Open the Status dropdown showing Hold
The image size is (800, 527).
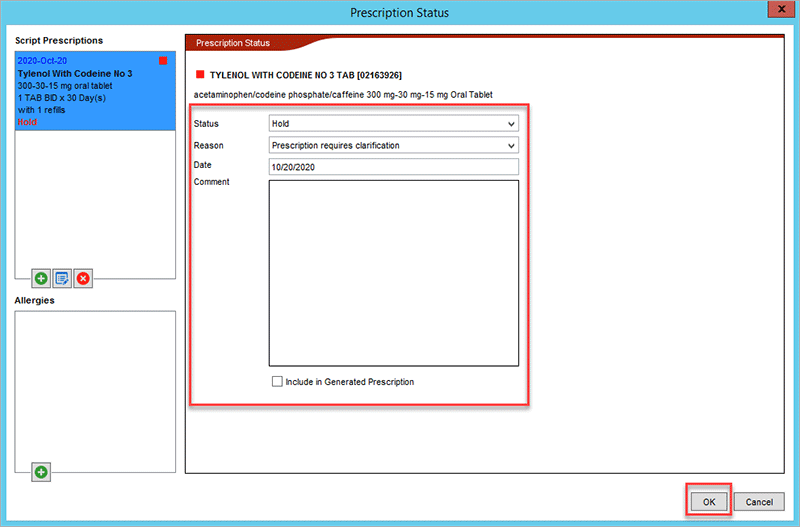[x=394, y=124]
